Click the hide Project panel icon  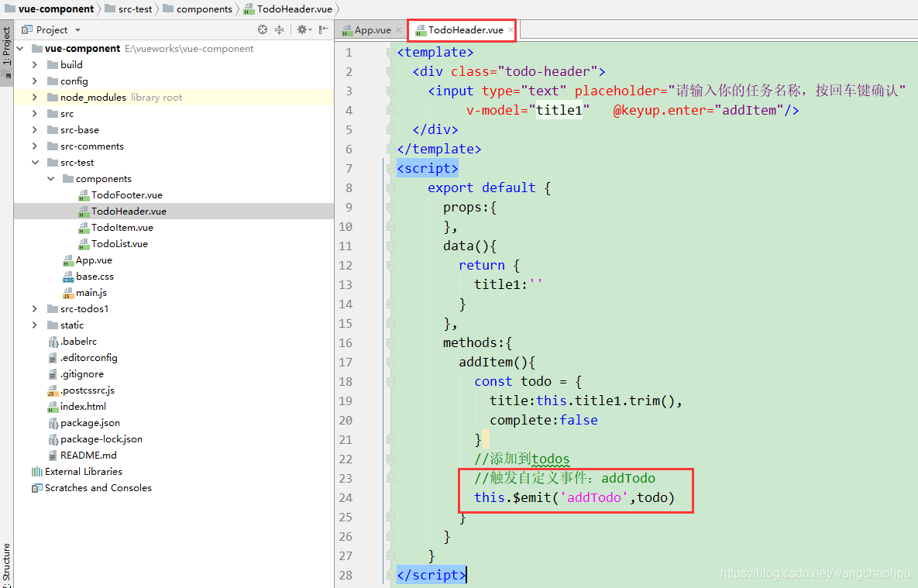click(x=323, y=29)
